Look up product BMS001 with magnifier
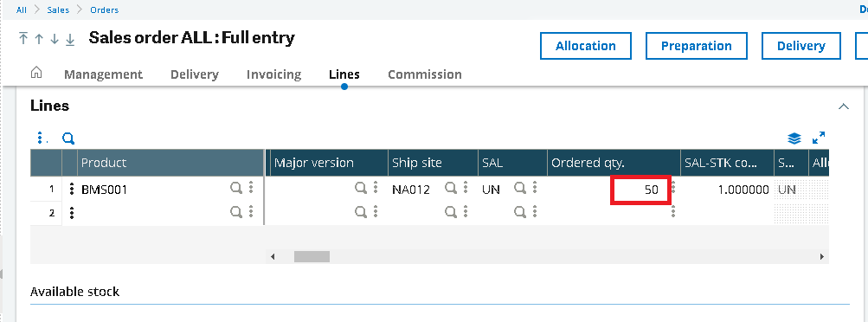 [235, 189]
